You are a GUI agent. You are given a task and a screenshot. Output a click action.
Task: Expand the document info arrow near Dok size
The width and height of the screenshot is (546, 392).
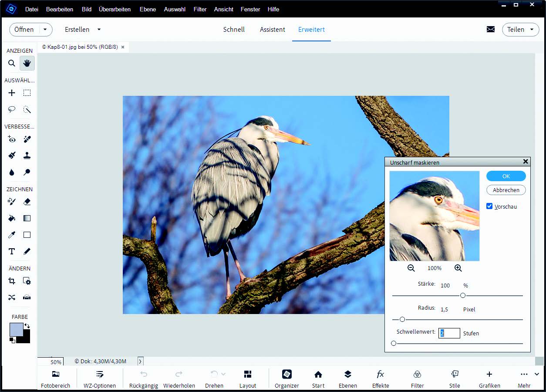pyautogui.click(x=140, y=361)
